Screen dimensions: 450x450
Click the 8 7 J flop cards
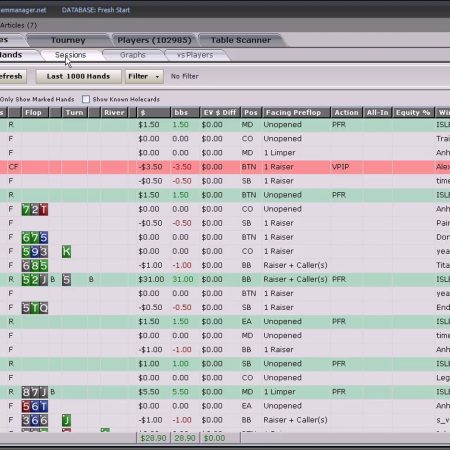pos(35,392)
